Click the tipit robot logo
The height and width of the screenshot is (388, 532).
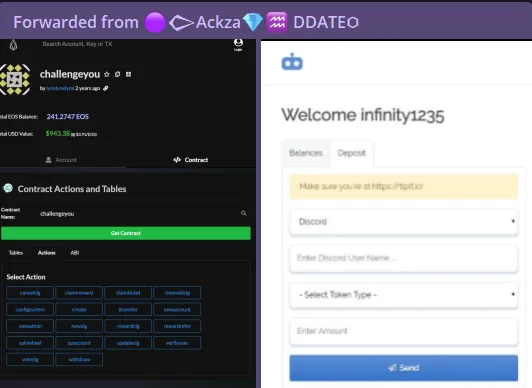pos(292,62)
